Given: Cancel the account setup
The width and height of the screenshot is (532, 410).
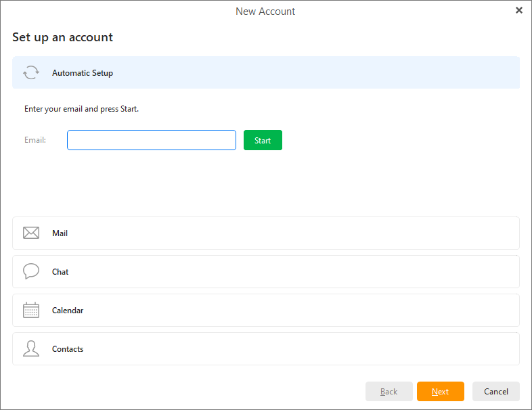Looking at the screenshot, I should [496, 392].
